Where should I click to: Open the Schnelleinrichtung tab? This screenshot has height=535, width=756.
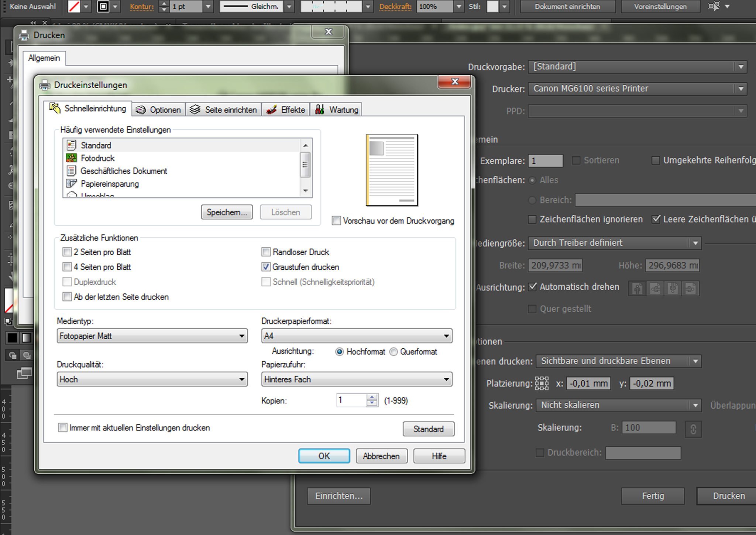tap(88, 108)
